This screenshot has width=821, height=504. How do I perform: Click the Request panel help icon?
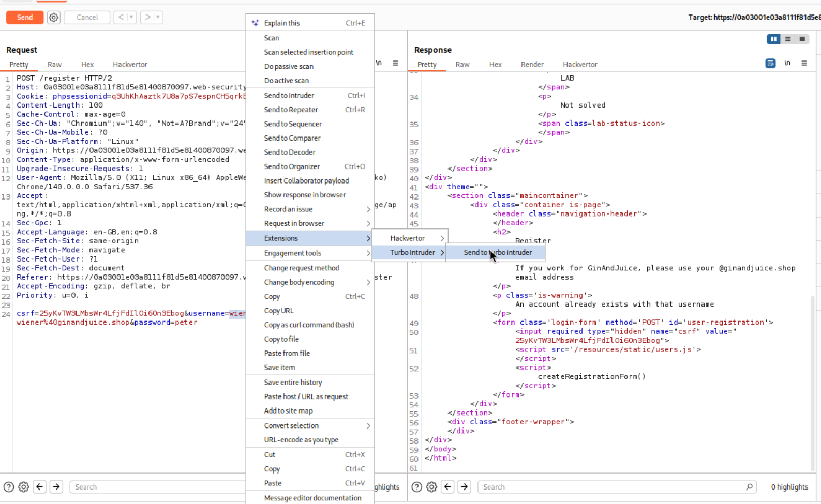click(9, 487)
